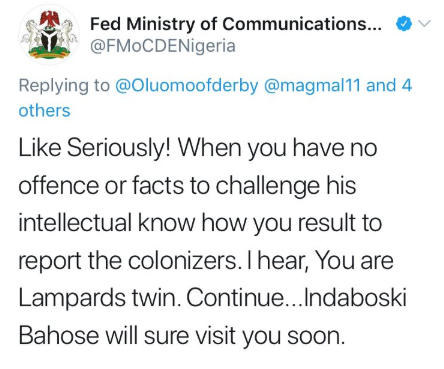Image resolution: width=444 pixels, height=369 pixels.
Task: Click the word "challenge" in the tweet
Action: [x=267, y=186]
